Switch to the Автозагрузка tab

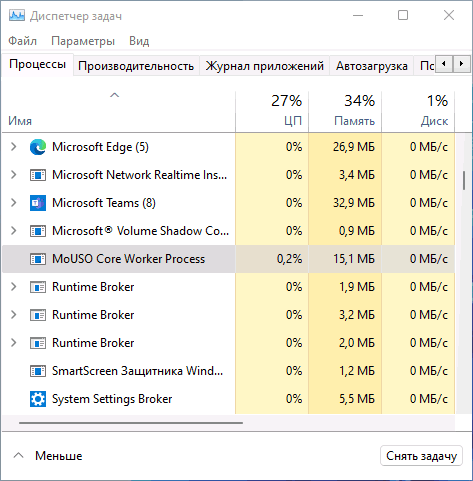coord(372,66)
